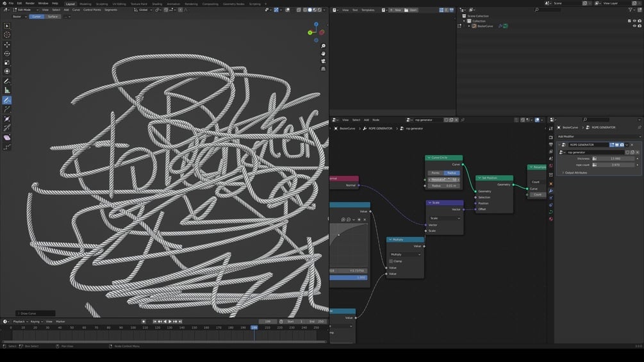644x362 pixels.
Task: Open the Tool properties tab
Action: pos(551,129)
